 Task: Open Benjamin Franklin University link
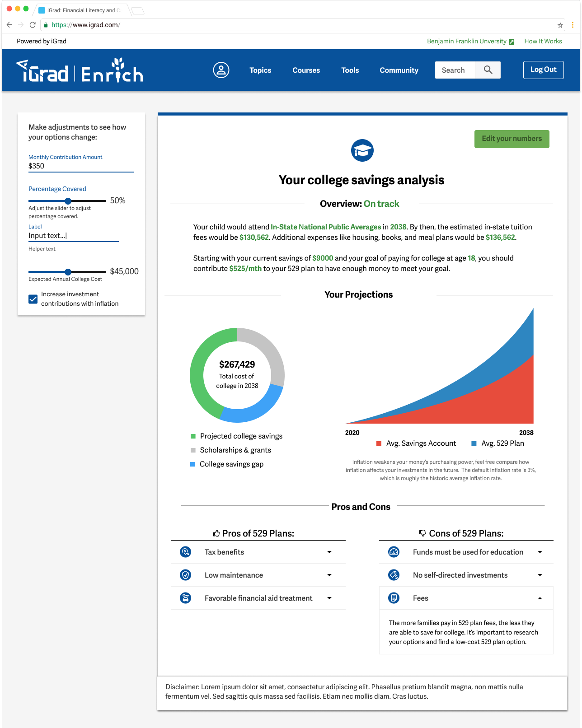coord(467,41)
